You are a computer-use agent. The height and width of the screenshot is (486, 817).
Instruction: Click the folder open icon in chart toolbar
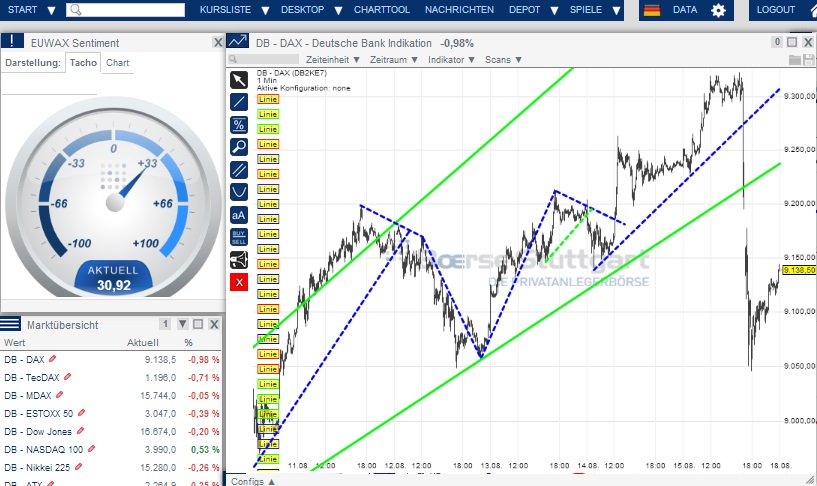tap(795, 60)
